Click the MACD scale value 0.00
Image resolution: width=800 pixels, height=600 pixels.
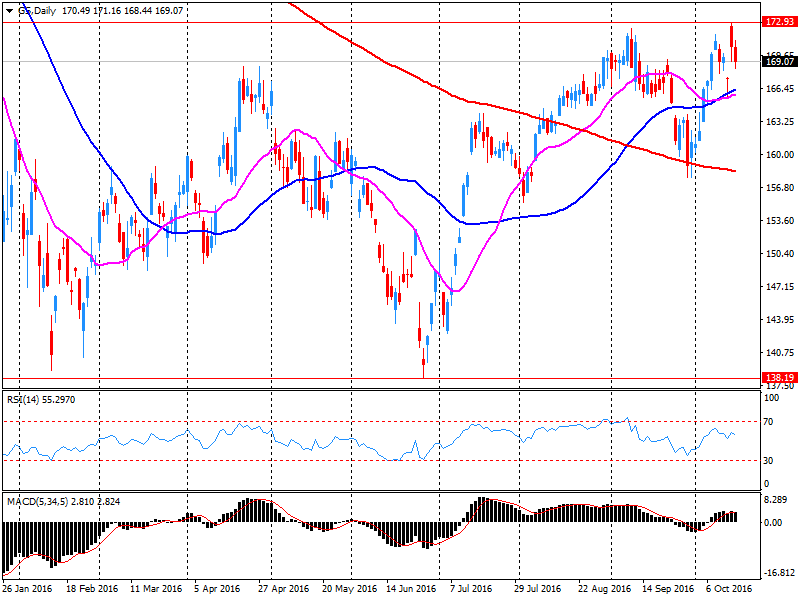point(772,522)
